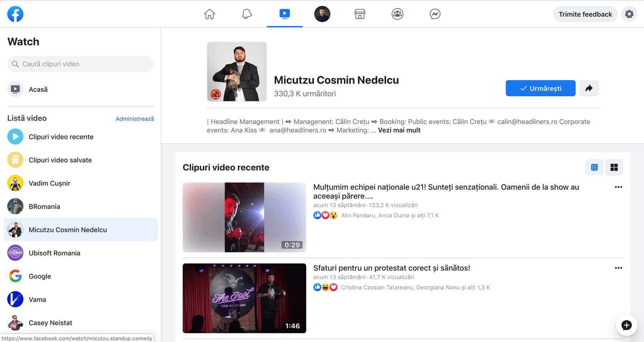Open the Messenger icon

point(435,14)
